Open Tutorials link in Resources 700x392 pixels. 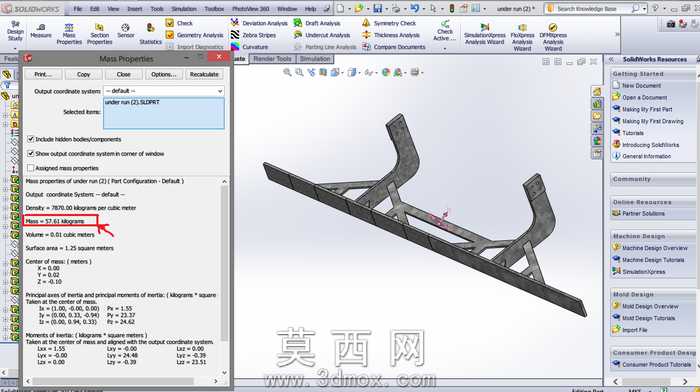[x=633, y=133]
